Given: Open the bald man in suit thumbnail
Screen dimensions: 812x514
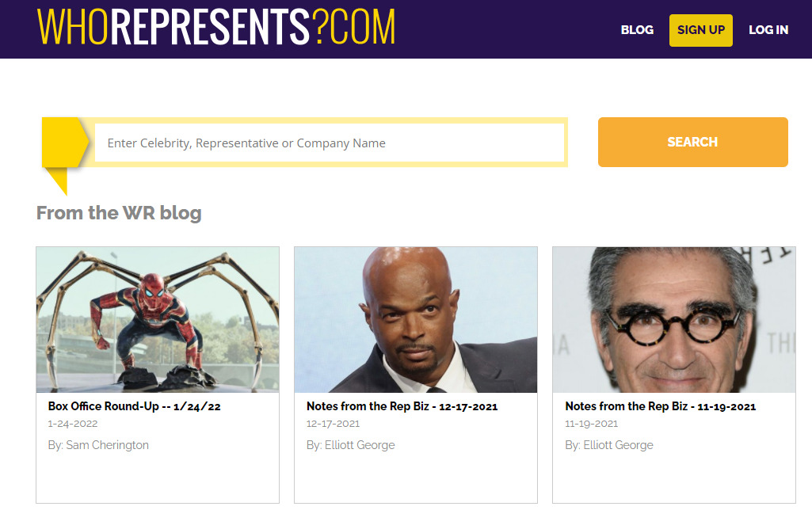Looking at the screenshot, I should (416, 320).
